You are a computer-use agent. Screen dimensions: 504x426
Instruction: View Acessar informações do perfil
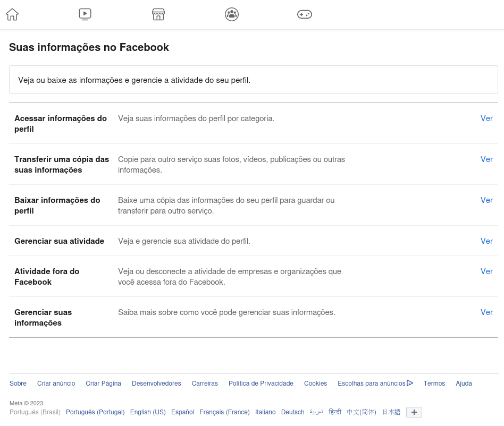[486, 118]
